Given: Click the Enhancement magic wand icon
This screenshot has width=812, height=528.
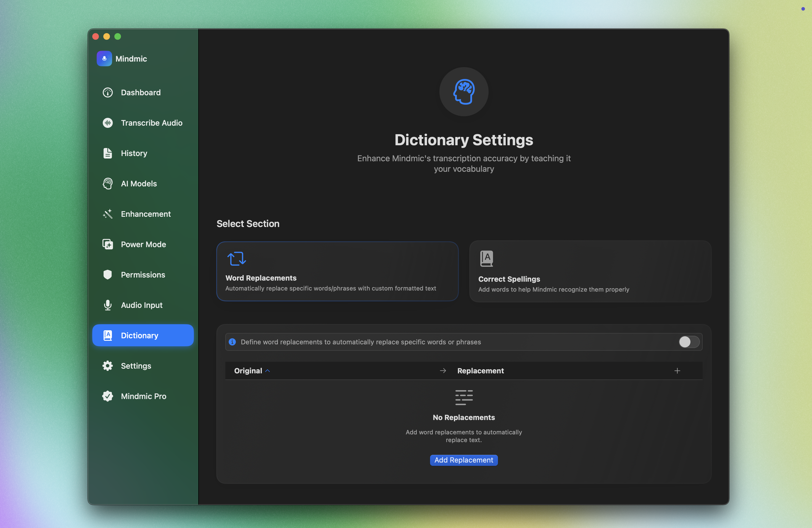Looking at the screenshot, I should [x=107, y=214].
